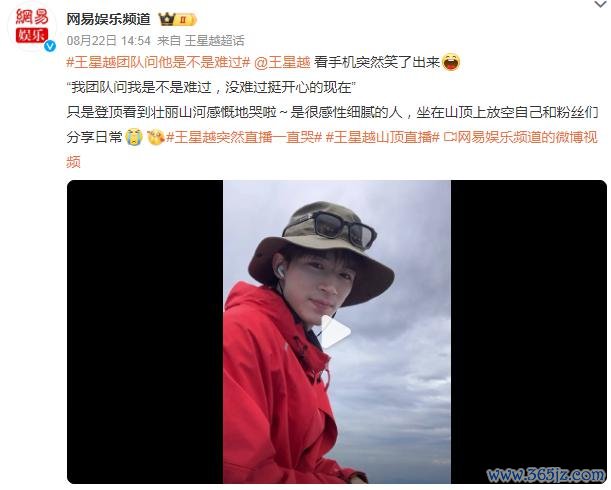
Task: Click the laughing emoji after 笑了出来
Action: (x=451, y=62)
